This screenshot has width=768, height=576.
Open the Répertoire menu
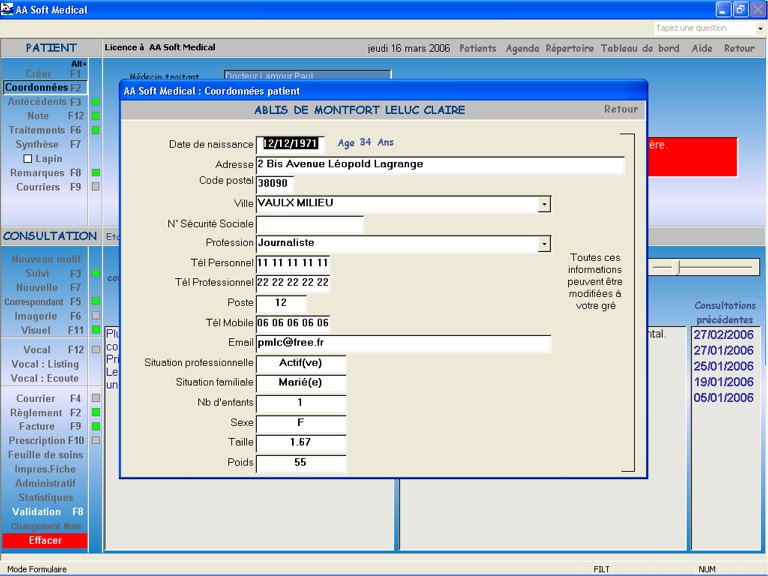(x=570, y=48)
